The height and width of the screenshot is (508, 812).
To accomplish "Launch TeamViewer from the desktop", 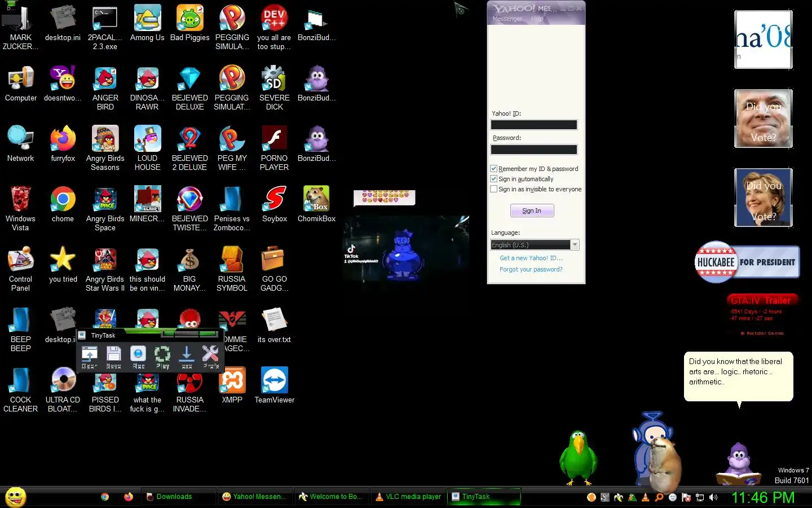I will (x=275, y=386).
